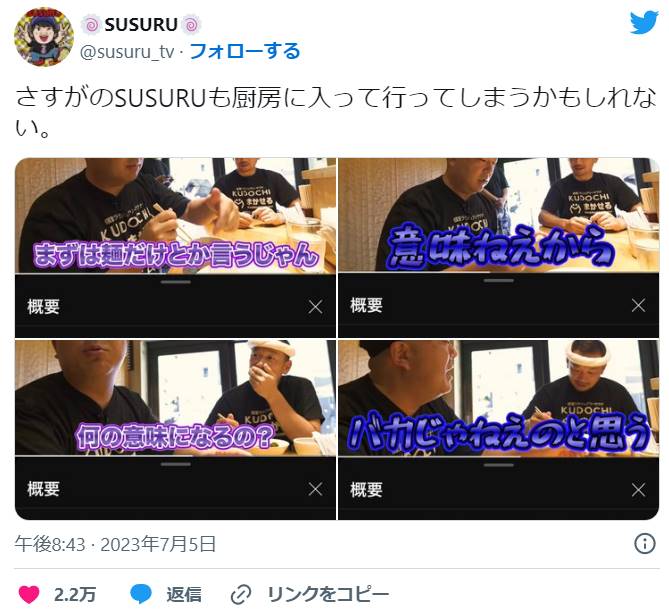Click the 返信 reply button

pyautogui.click(x=183, y=594)
